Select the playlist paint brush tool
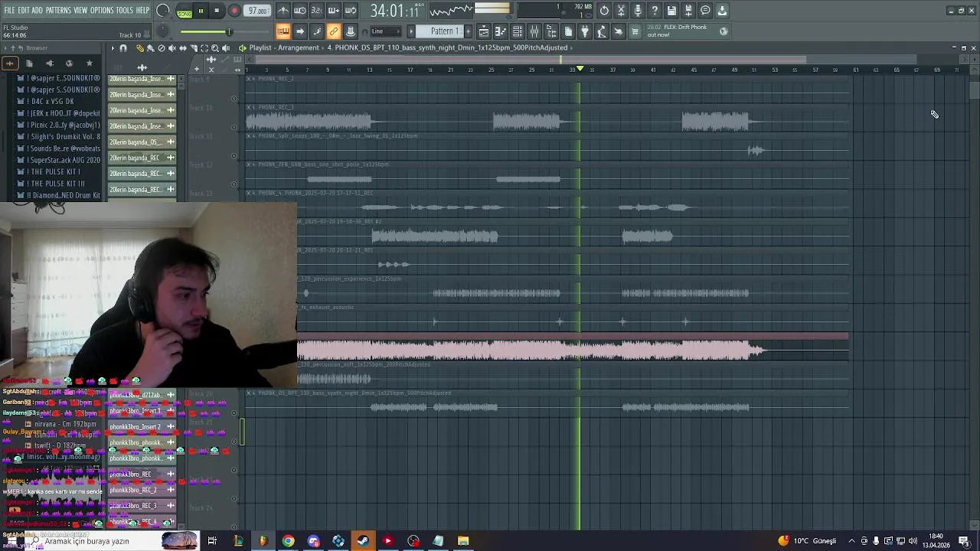Screen dimensions: 980x551 coord(150,48)
